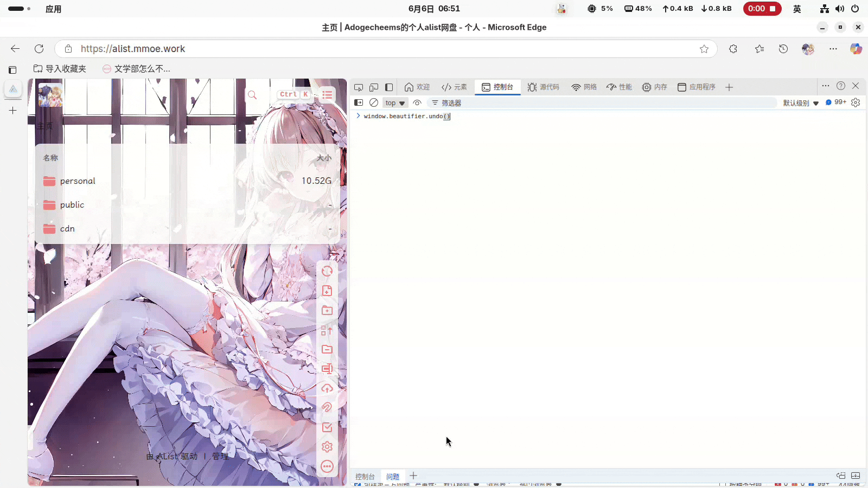
Task: Open console settings gear icon
Action: point(856,102)
